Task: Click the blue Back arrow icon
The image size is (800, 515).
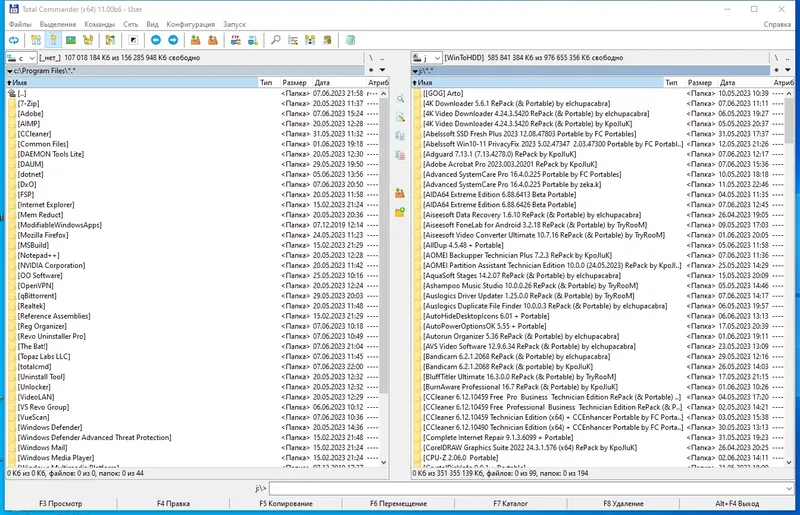Action: pyautogui.click(x=156, y=40)
